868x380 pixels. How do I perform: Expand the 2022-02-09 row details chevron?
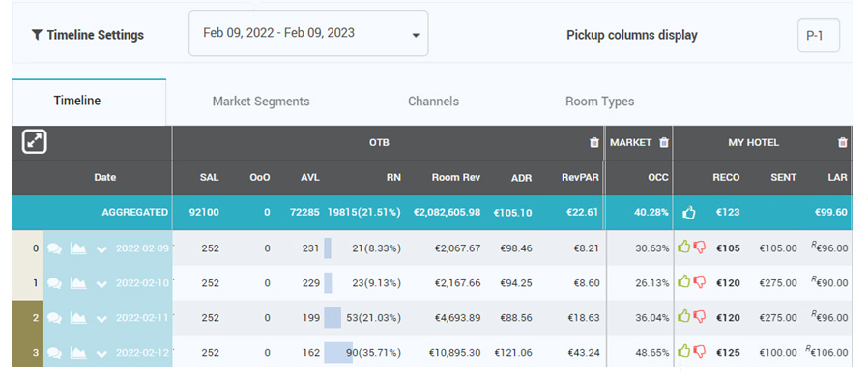(x=101, y=249)
